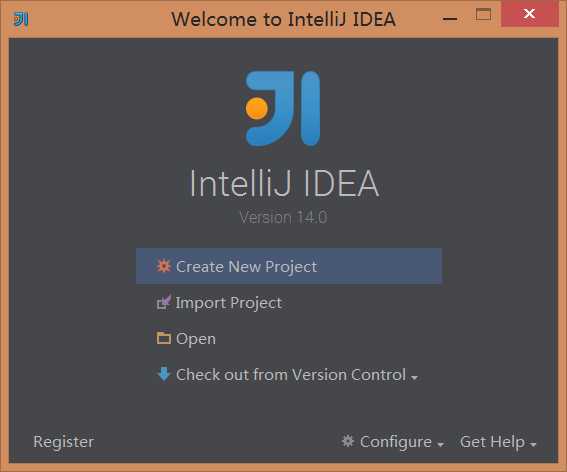The width and height of the screenshot is (567, 472).
Task: Select the Create New Project text label
Action: pos(246,267)
